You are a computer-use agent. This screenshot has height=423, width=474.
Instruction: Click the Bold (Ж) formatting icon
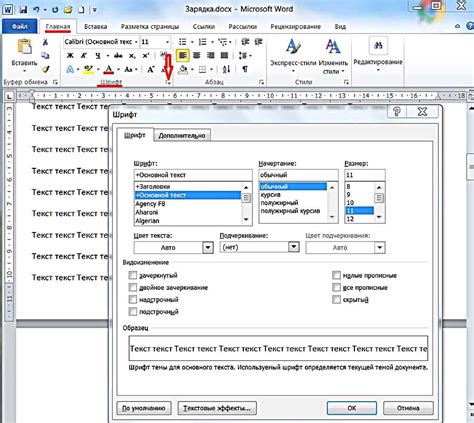point(70,56)
